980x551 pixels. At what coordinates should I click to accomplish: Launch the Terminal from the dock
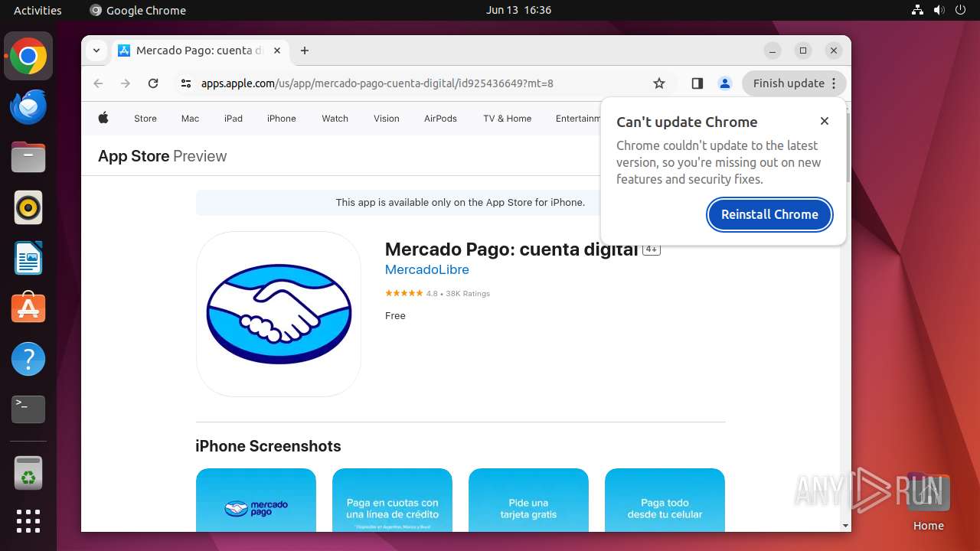[28, 409]
